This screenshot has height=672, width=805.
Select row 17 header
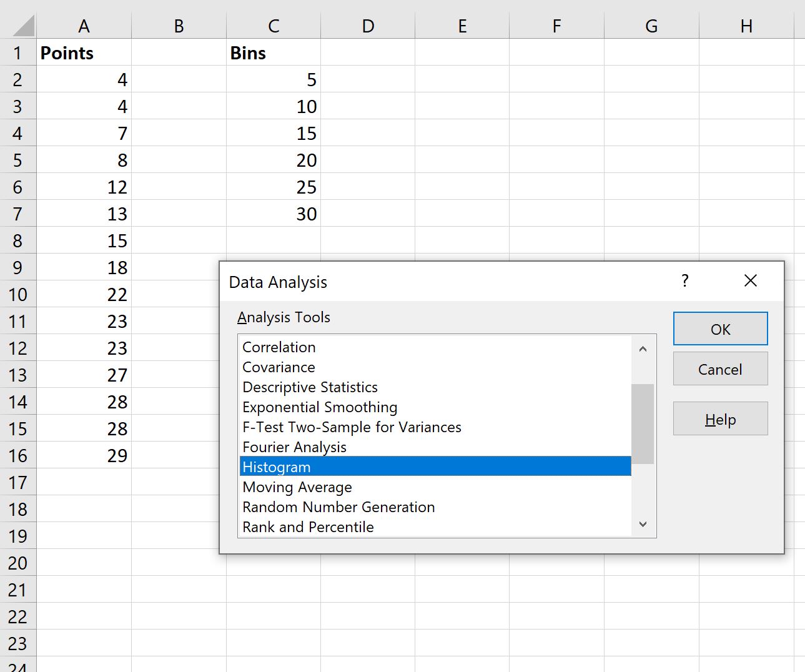(18, 482)
